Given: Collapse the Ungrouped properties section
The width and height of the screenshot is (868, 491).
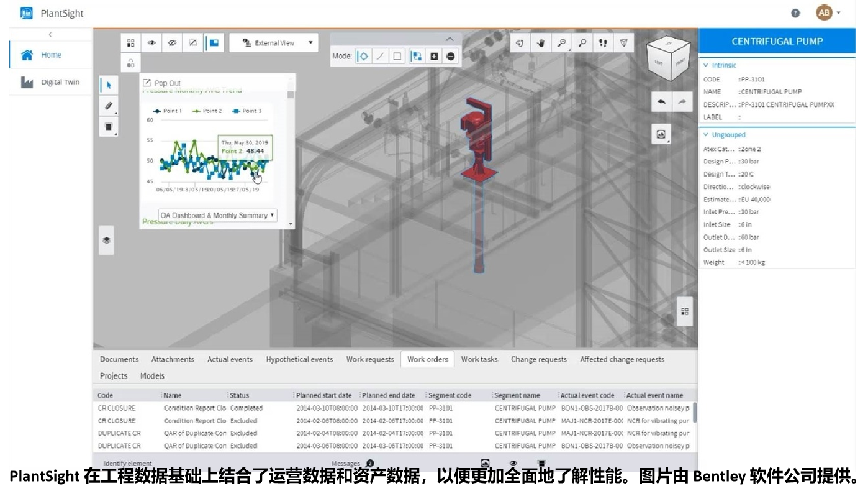Looking at the screenshot, I should click(706, 135).
